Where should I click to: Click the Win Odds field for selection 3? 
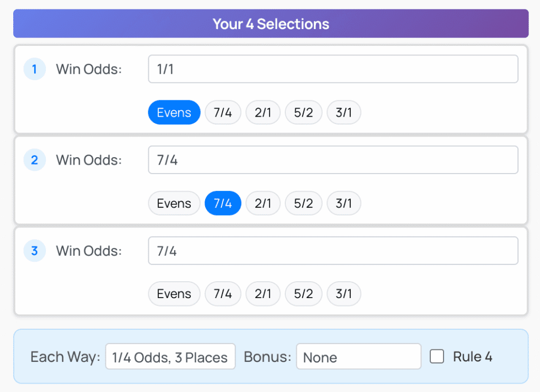(x=333, y=251)
